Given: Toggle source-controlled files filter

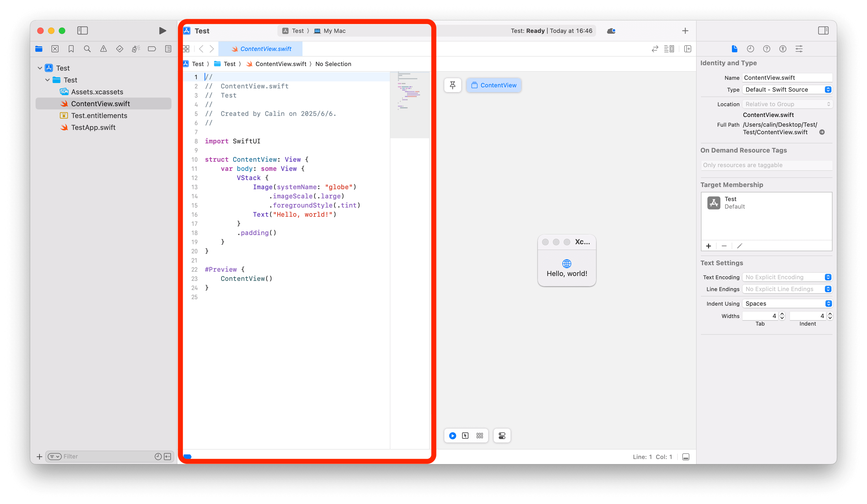Looking at the screenshot, I should (x=168, y=457).
